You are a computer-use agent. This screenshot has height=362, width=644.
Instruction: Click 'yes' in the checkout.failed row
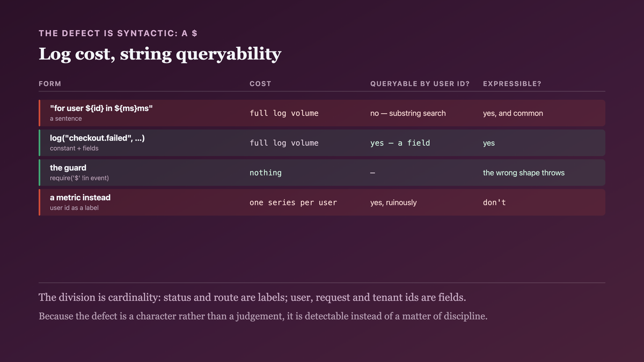click(x=489, y=143)
